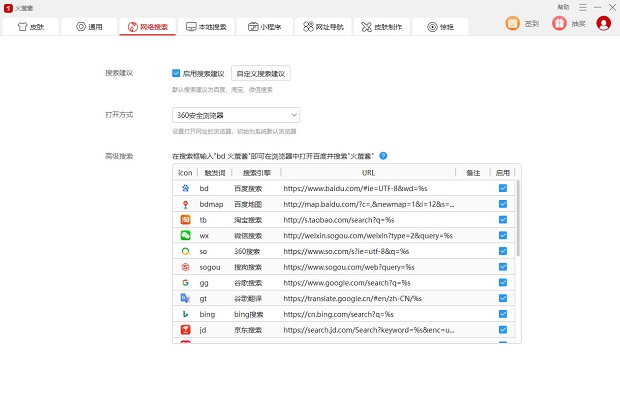Screen dimensions: 620x393
Task: Disable the so 360 search checkbox
Action: (503, 251)
